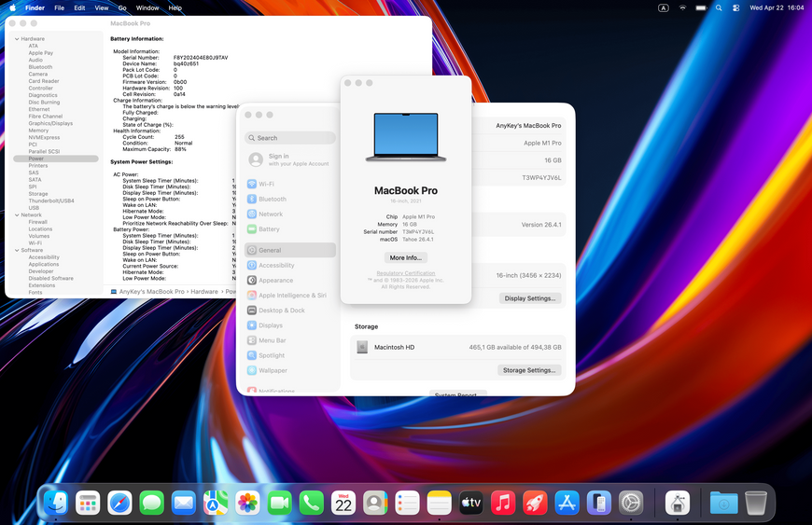Viewport: 812px width, 525px height.
Task: Open the File menu
Action: tap(60, 7)
